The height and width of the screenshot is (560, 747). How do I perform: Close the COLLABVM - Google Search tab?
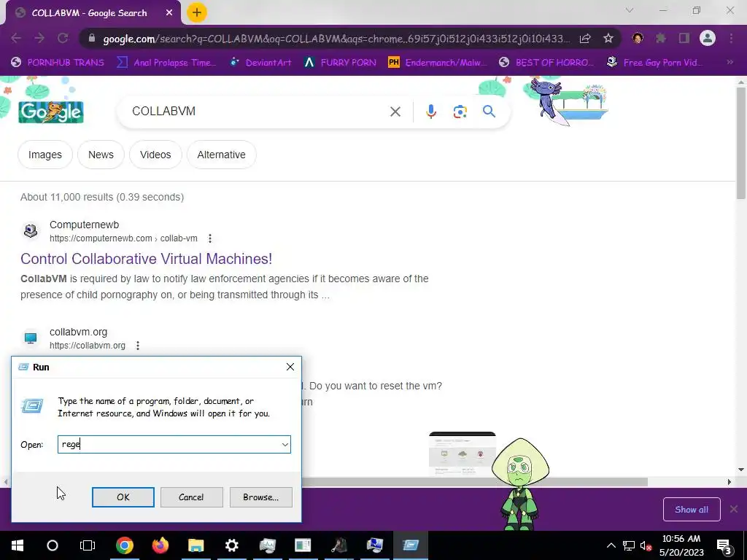coord(169,13)
